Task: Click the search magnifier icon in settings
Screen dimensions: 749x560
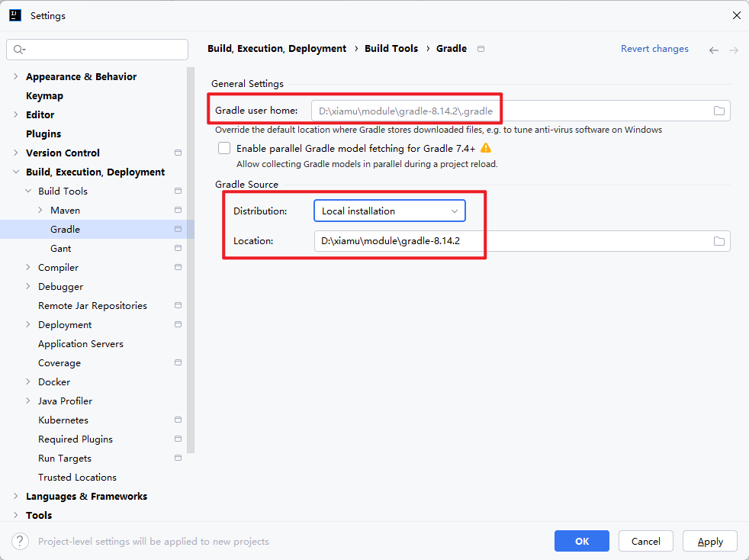Action: coord(19,50)
